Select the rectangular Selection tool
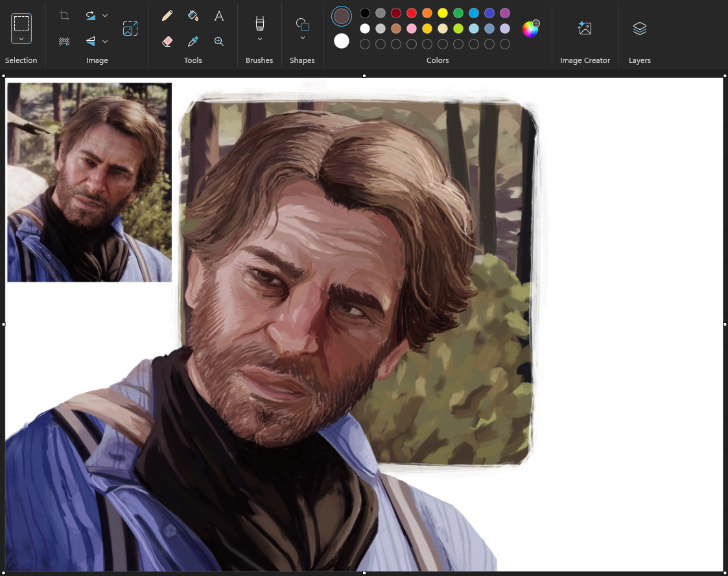This screenshot has width=728, height=576. [21, 23]
